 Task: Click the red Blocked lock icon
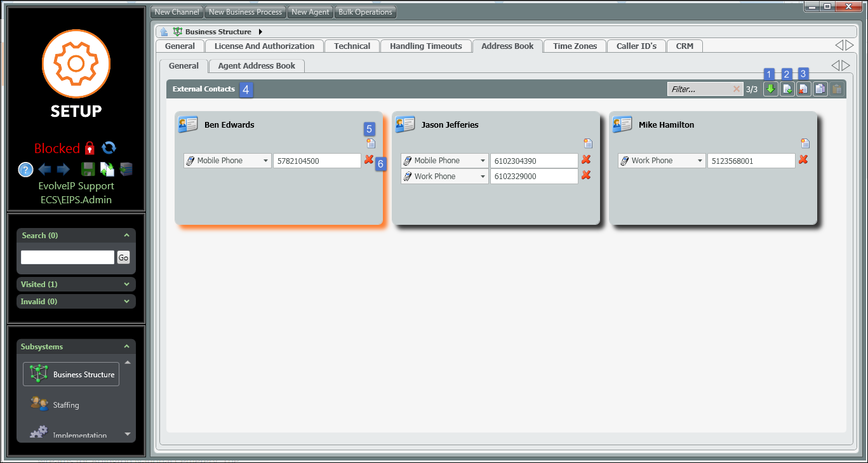(90, 149)
